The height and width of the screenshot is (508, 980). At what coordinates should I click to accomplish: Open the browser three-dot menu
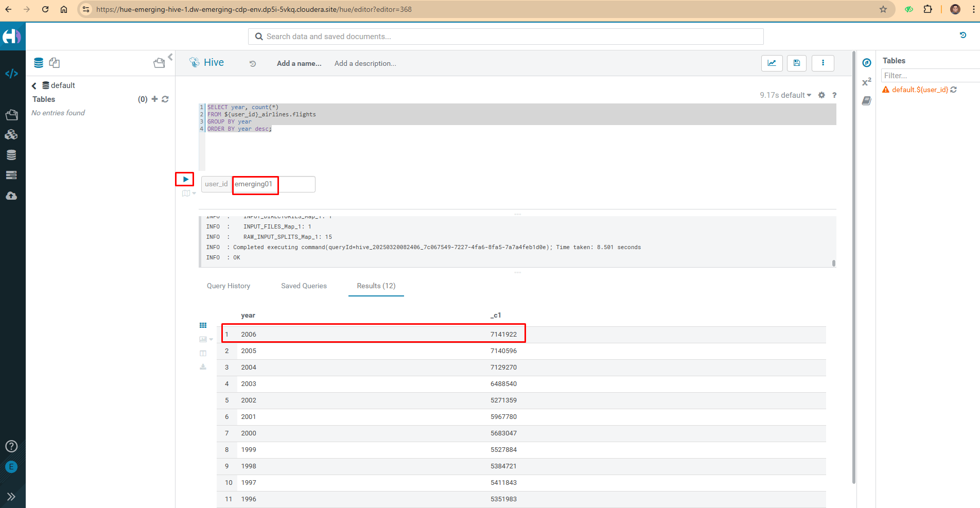pyautogui.click(x=973, y=9)
